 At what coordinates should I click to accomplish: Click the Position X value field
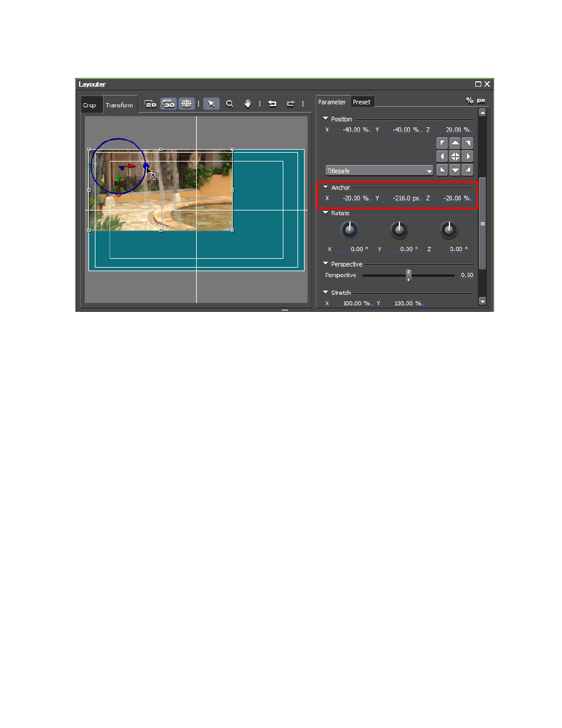pos(352,130)
